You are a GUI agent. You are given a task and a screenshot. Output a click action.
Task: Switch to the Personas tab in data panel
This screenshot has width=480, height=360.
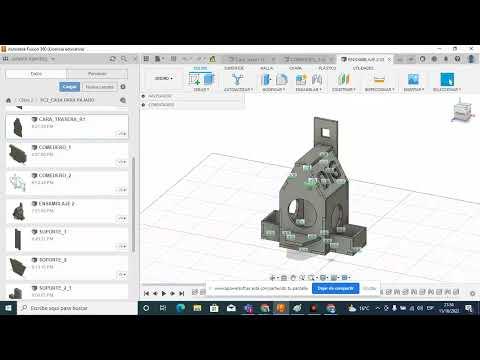pyautogui.click(x=97, y=74)
